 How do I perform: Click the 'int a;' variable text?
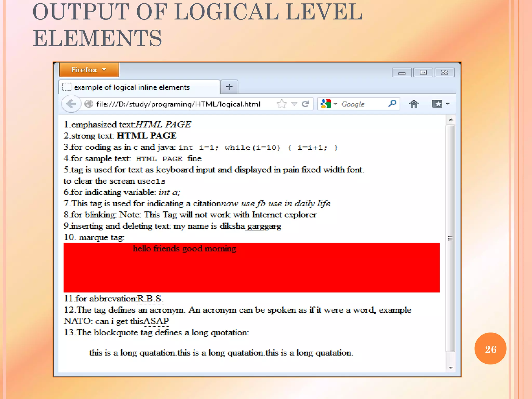point(169,192)
